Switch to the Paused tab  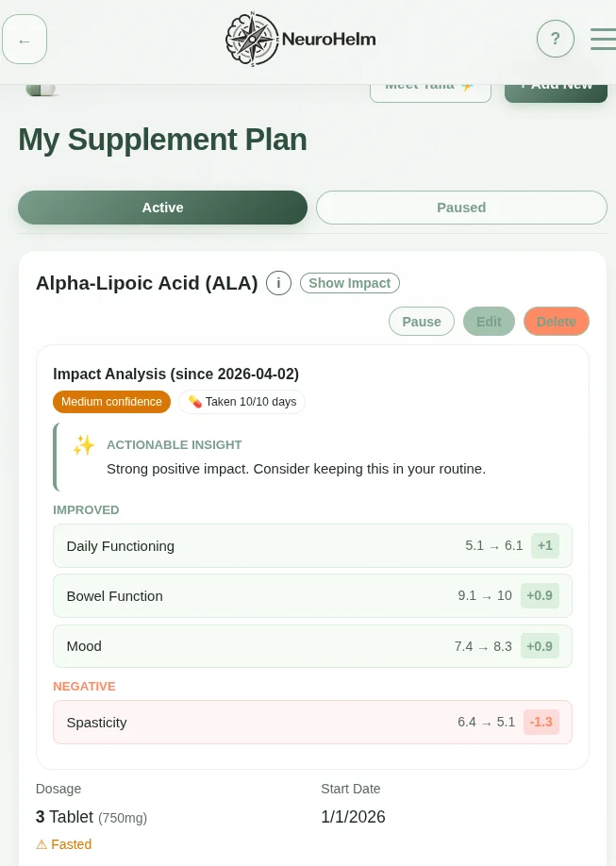click(461, 208)
